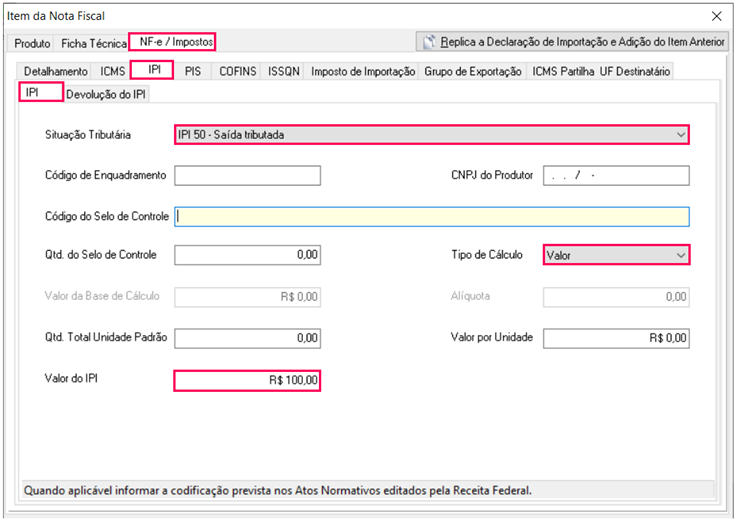
Task: Go to the PIS tab
Action: click(193, 71)
